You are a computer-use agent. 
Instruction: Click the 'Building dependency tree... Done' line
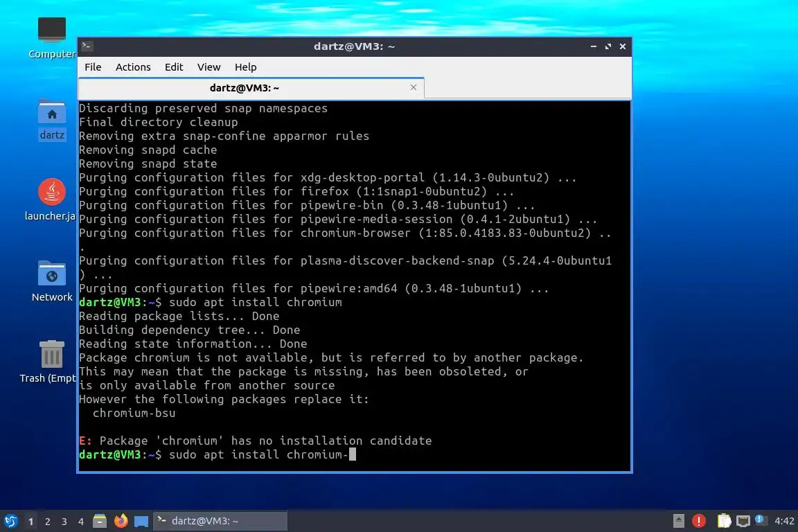pyautogui.click(x=189, y=330)
